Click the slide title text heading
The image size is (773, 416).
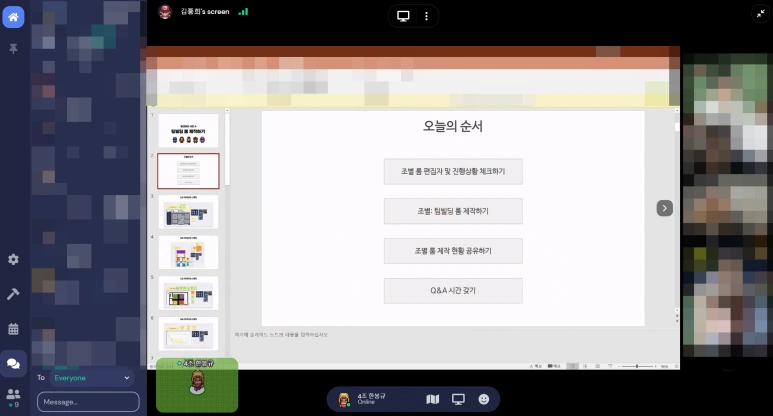coord(453,126)
